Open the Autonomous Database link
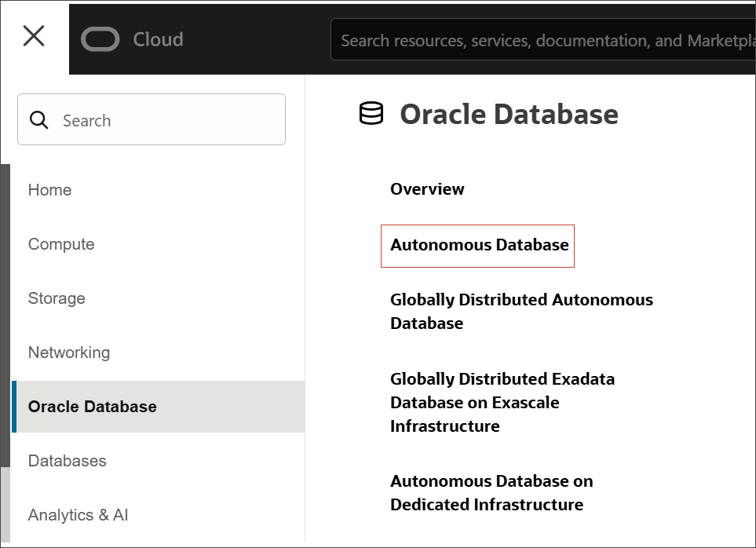This screenshot has width=756, height=548. (479, 245)
